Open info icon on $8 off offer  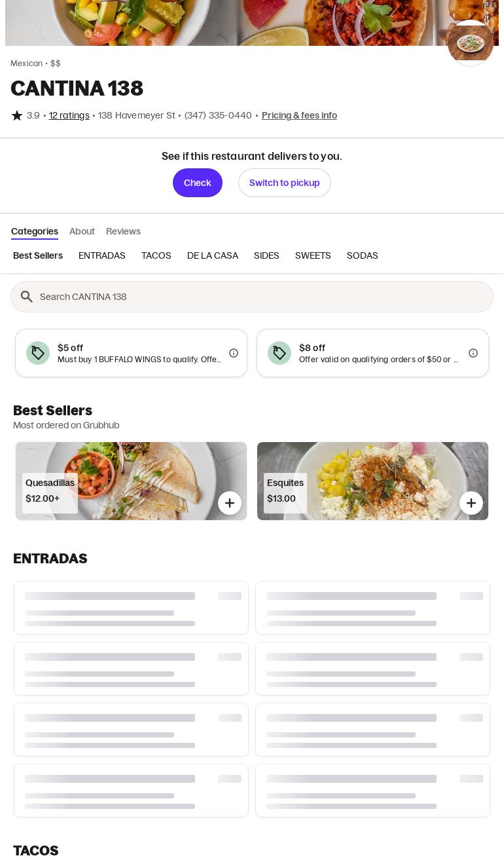(x=473, y=353)
